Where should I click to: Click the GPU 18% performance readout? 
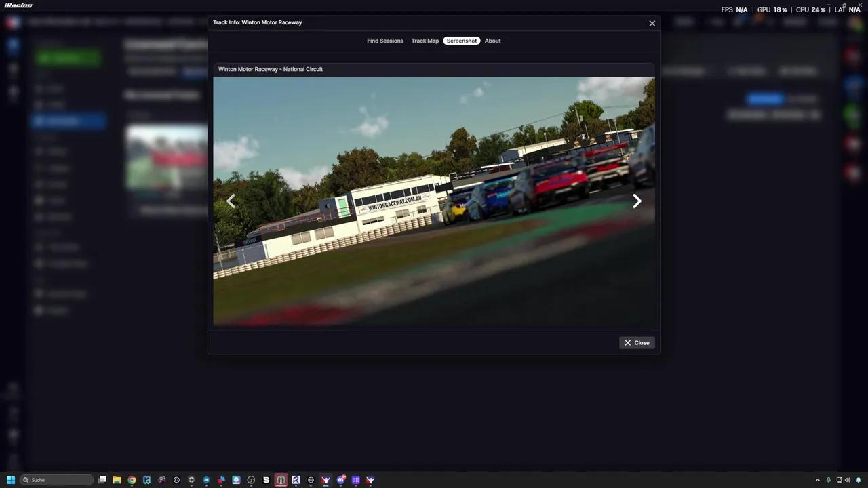(x=772, y=9)
